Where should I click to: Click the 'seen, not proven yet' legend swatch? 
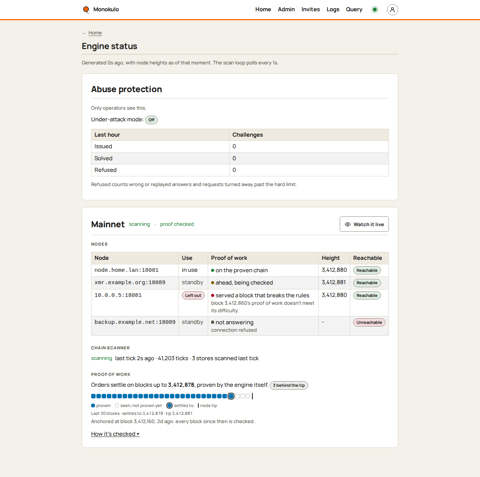point(117,406)
